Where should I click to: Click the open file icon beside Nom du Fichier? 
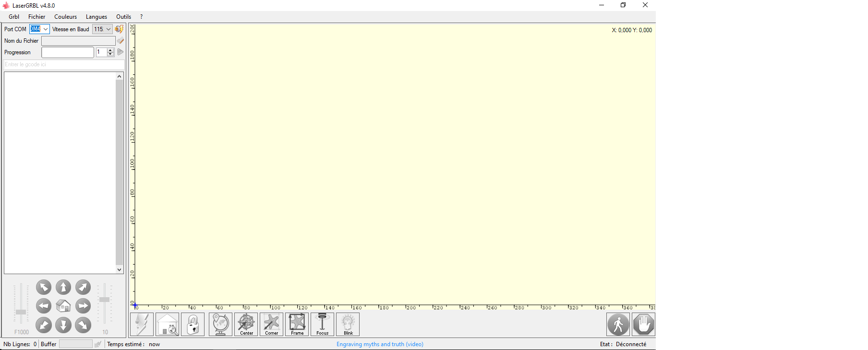[120, 41]
